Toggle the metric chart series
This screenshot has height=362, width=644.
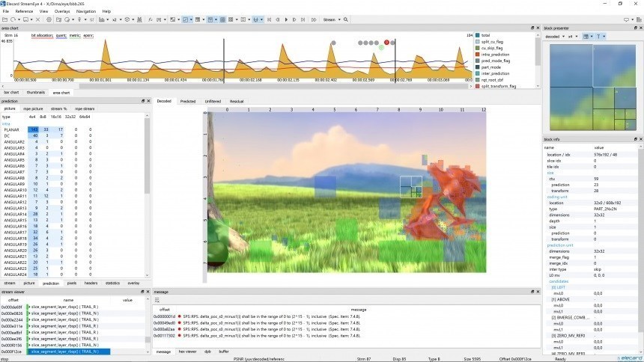point(74,36)
